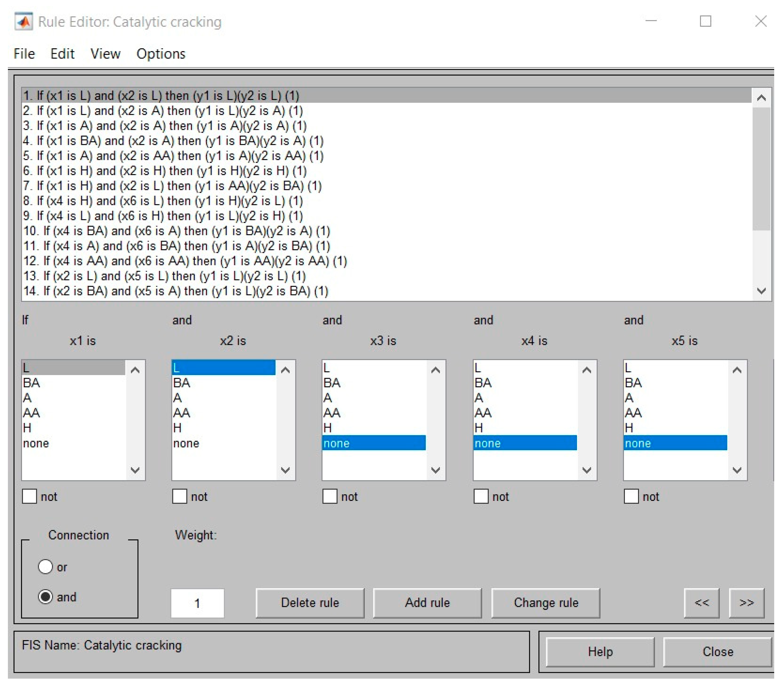Check the 'not' box under x4

481,496
